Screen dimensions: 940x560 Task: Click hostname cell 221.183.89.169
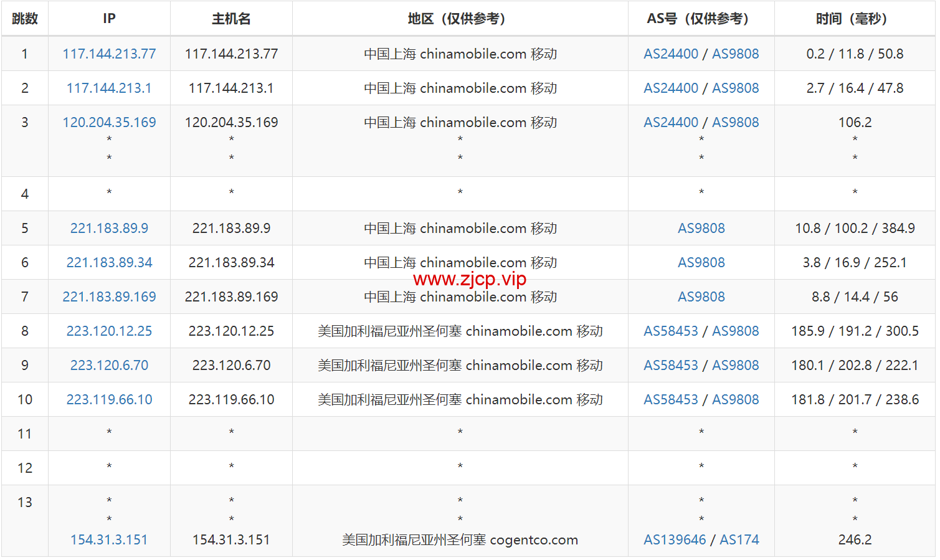[231, 297]
